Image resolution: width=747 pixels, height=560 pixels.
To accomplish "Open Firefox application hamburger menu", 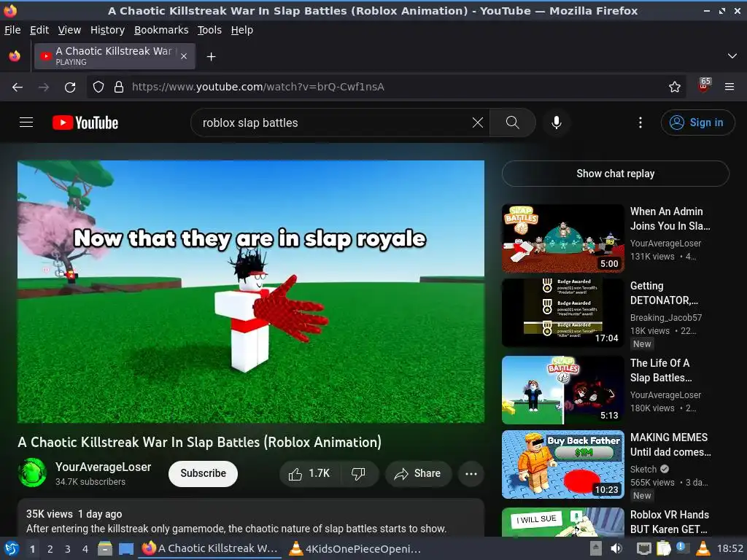I will click(x=729, y=87).
